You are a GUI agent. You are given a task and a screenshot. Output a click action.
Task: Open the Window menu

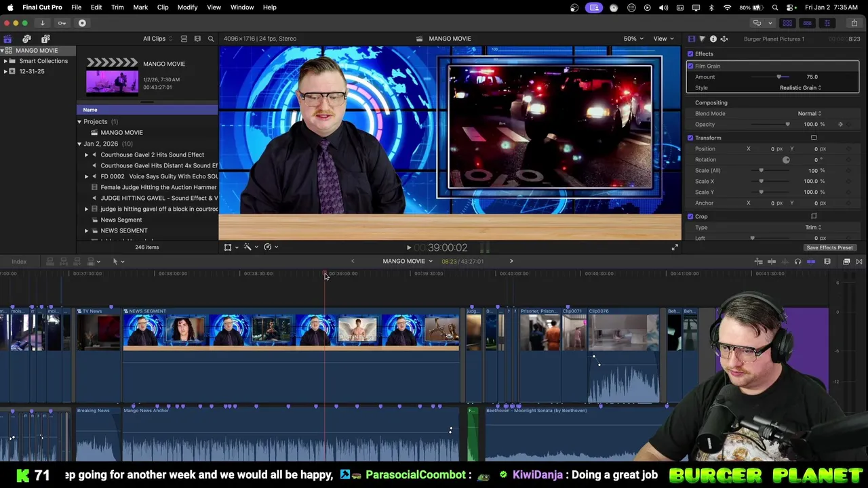click(x=242, y=7)
